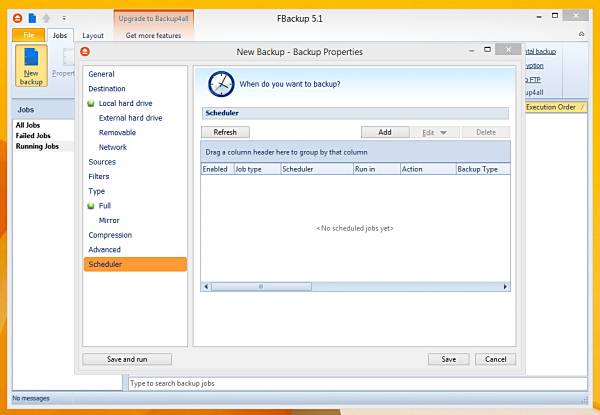
Task: Click the Cancel button
Action: click(496, 359)
